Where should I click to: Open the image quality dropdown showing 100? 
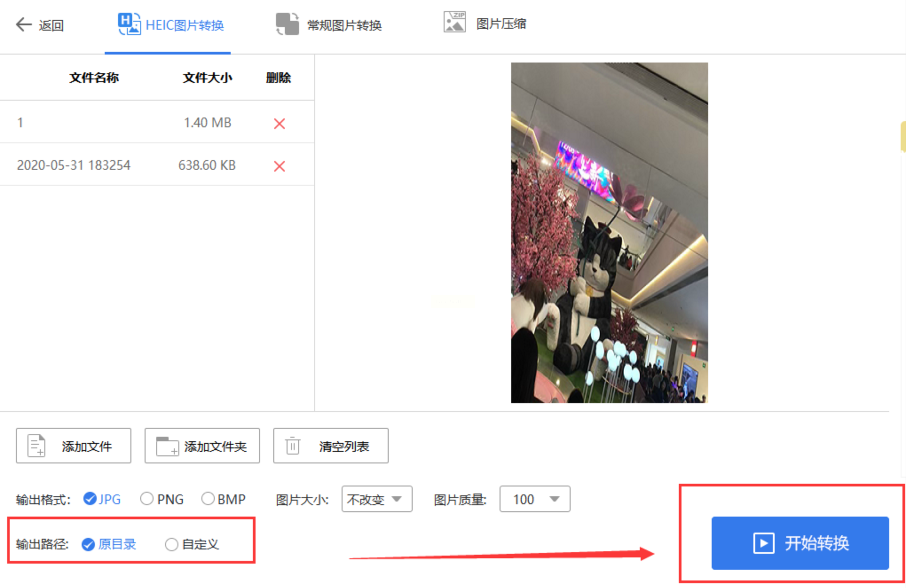(534, 499)
